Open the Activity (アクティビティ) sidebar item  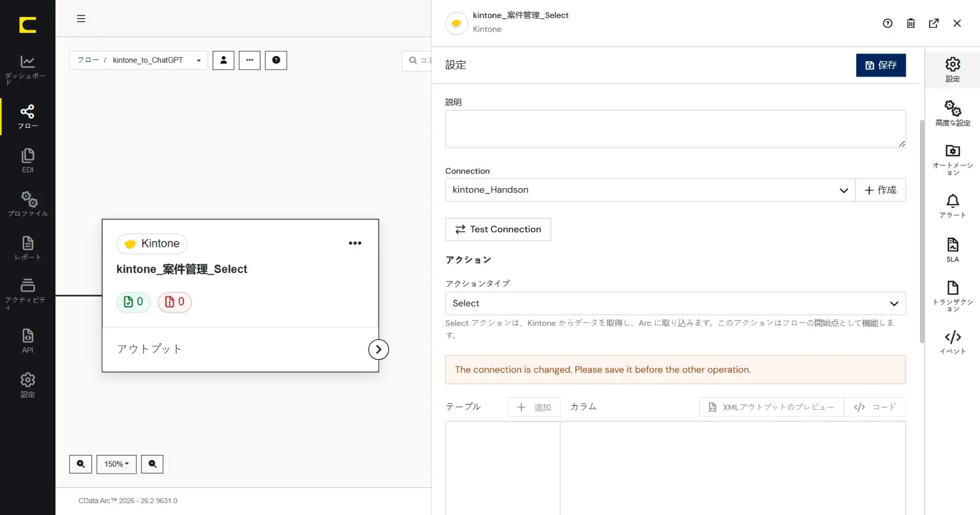[x=27, y=294]
